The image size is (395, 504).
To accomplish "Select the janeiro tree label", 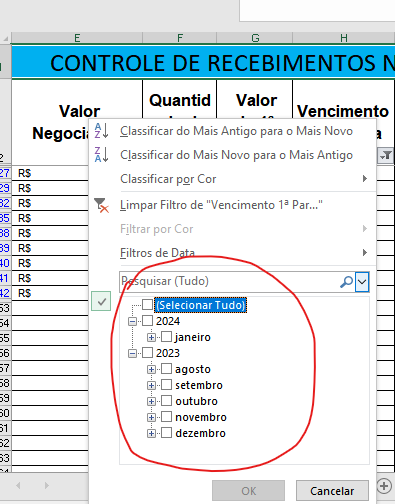I will point(193,337).
